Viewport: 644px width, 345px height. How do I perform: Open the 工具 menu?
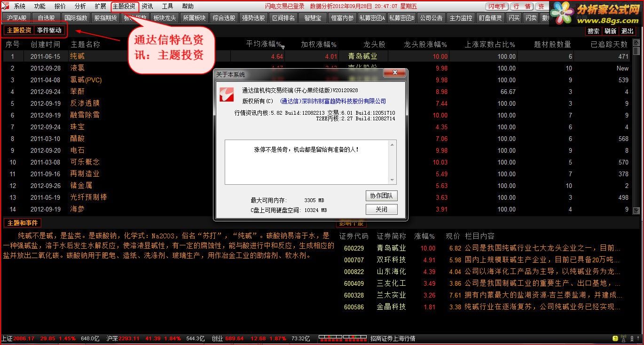[168, 6]
